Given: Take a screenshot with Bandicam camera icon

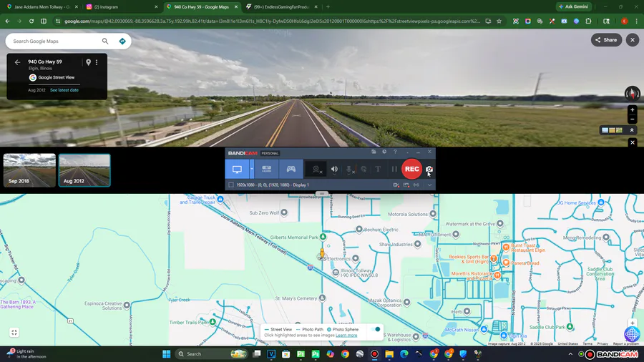Looking at the screenshot, I should tap(429, 169).
